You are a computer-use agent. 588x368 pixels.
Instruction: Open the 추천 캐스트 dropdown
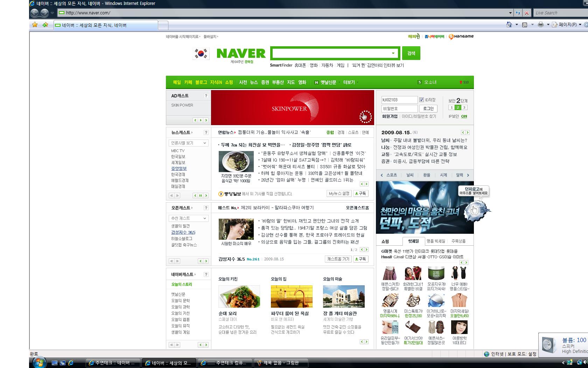(x=189, y=218)
